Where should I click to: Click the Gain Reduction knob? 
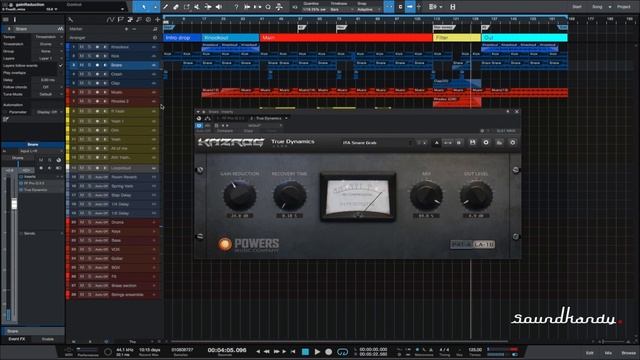click(240, 196)
